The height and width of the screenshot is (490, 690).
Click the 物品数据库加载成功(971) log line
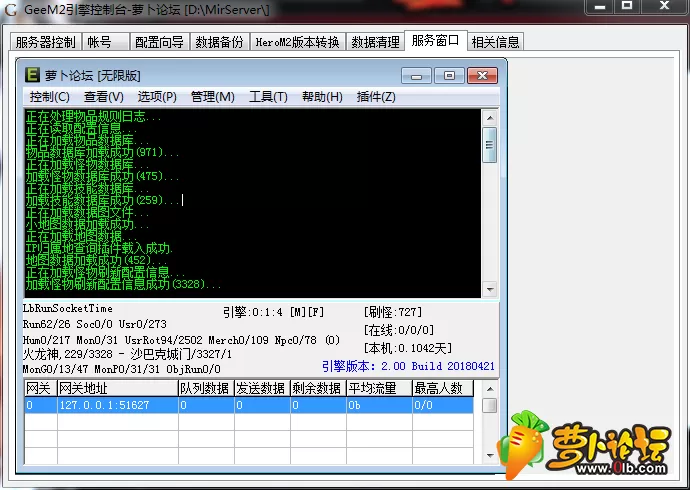(102, 153)
